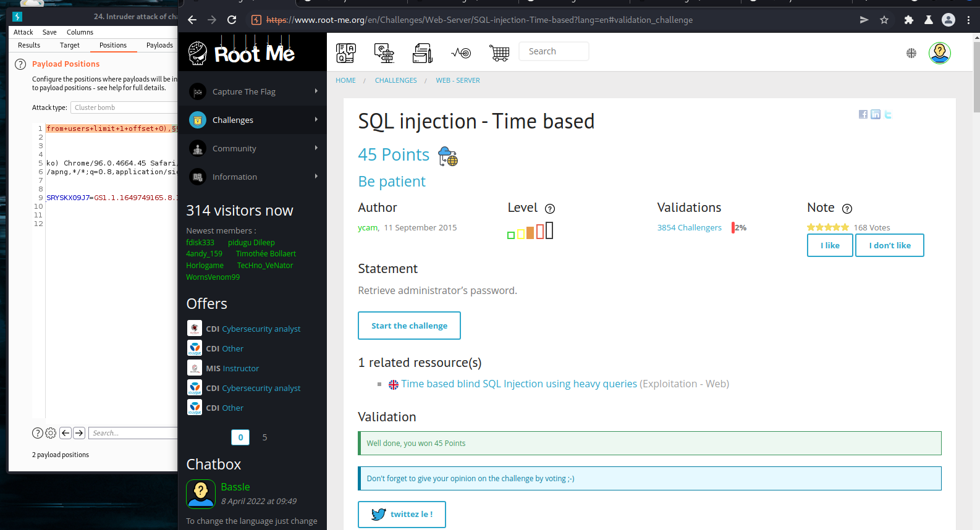Click the Level help question mark

[550, 209]
